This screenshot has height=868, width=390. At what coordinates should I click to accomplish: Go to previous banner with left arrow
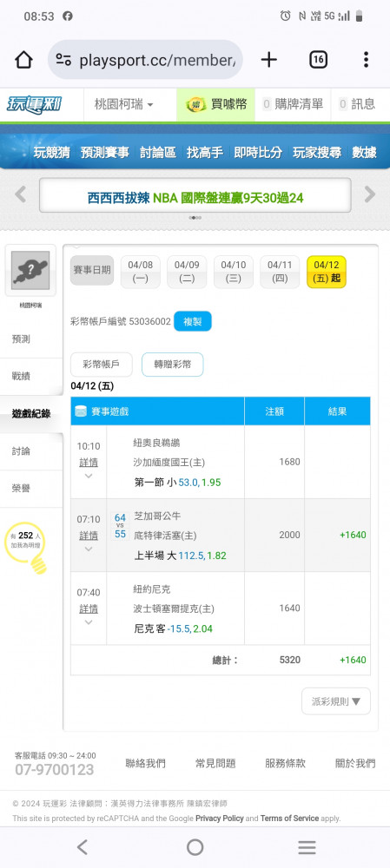21,194
